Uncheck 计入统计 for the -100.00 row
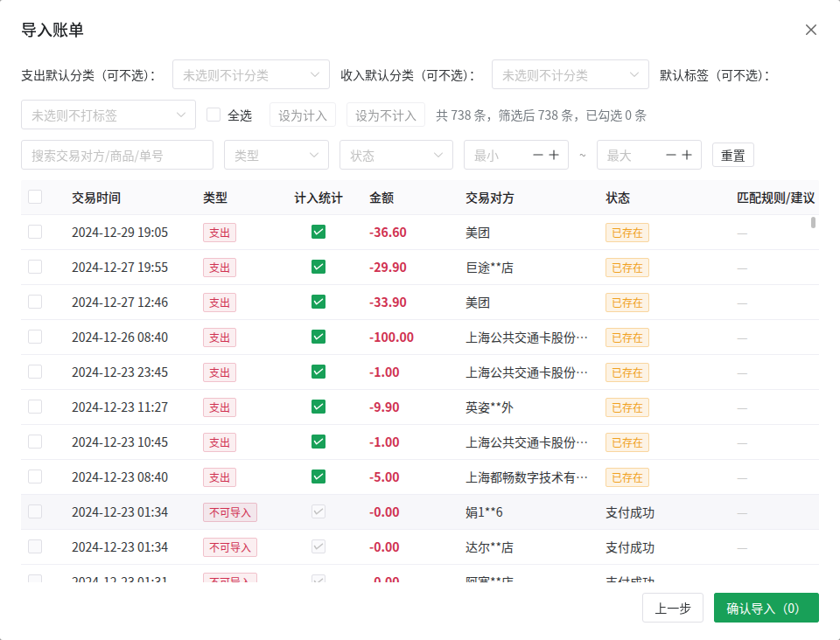The width and height of the screenshot is (840, 640). (x=318, y=337)
